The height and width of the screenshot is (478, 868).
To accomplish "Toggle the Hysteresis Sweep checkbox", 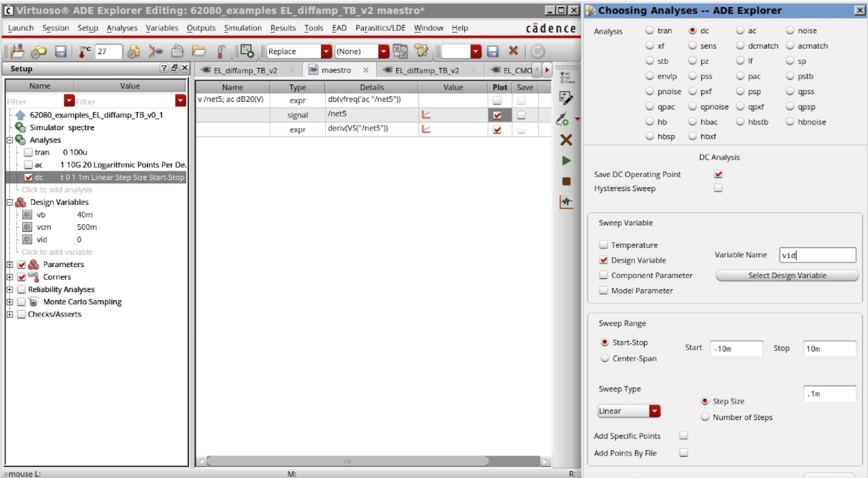I will (x=718, y=188).
